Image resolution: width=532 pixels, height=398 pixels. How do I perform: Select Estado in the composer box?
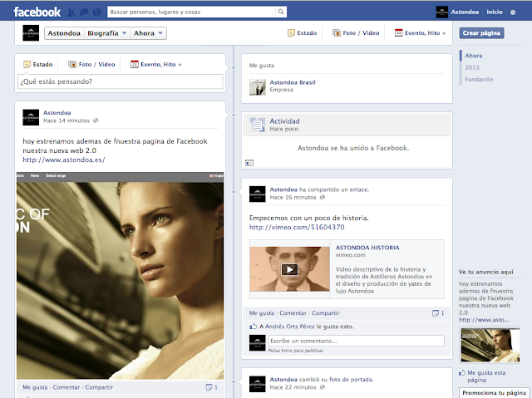pos(37,64)
